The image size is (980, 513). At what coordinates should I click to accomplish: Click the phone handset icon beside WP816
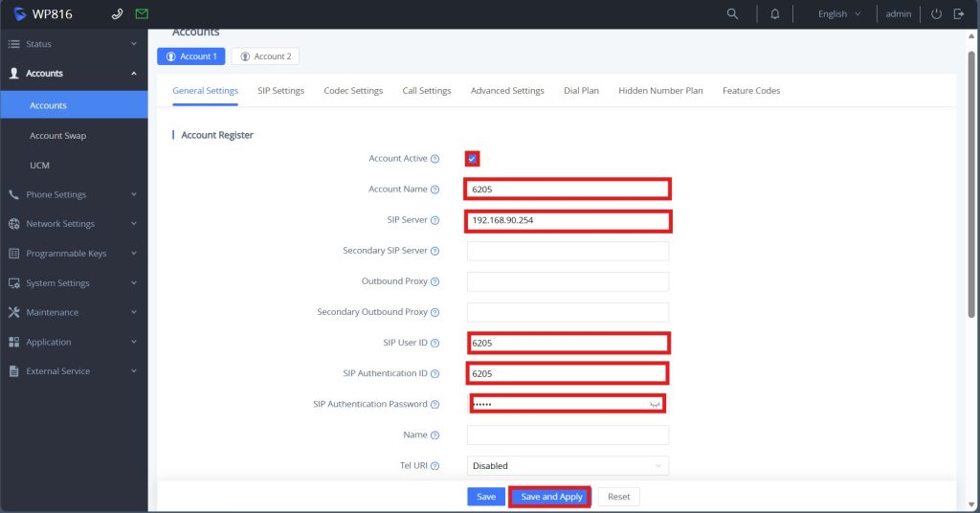coord(118,14)
